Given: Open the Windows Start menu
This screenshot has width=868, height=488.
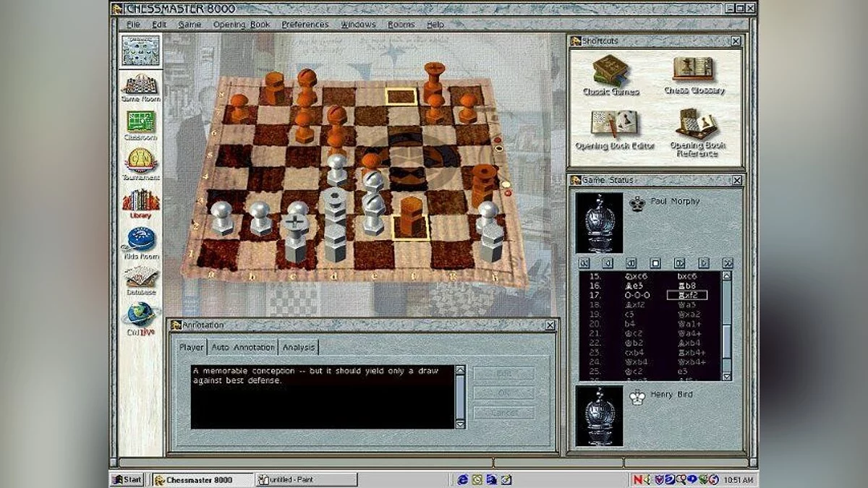Looking at the screenshot, I should click(127, 479).
